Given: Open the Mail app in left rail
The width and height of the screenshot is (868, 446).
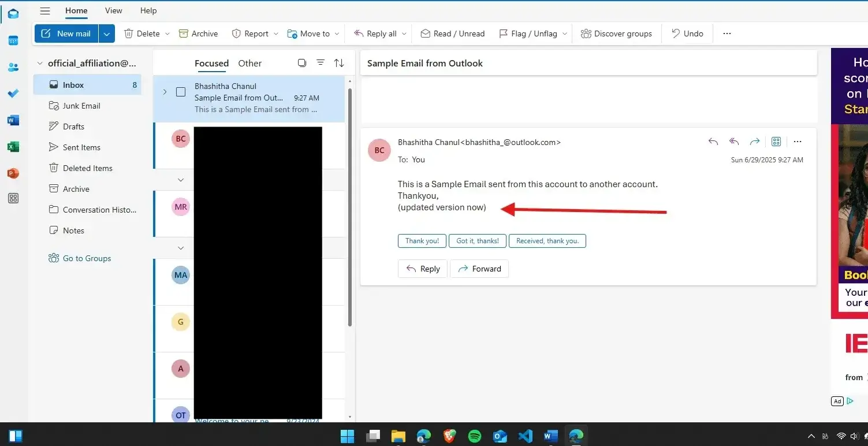Looking at the screenshot, I should pos(13,14).
